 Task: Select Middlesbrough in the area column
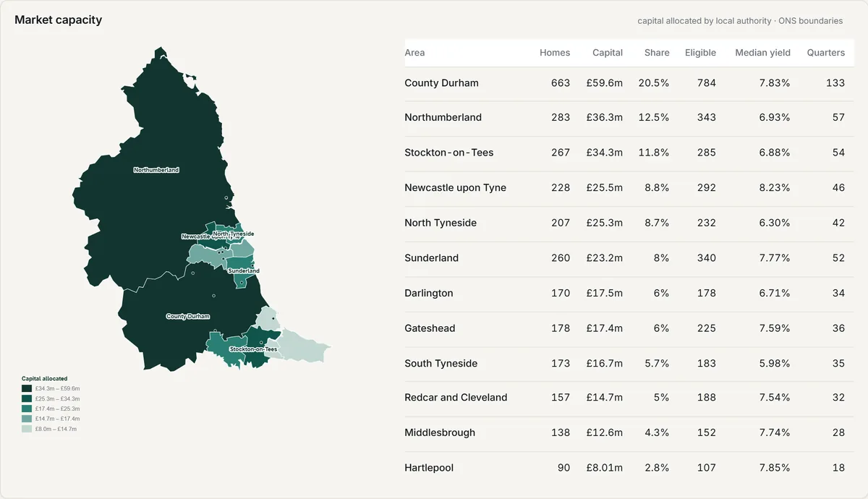441,432
